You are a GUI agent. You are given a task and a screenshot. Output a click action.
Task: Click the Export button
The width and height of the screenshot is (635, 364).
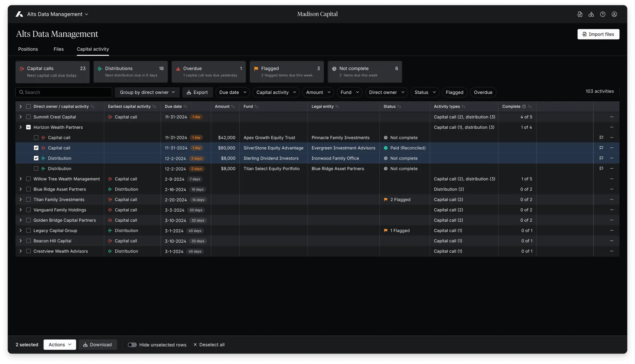pos(197,92)
